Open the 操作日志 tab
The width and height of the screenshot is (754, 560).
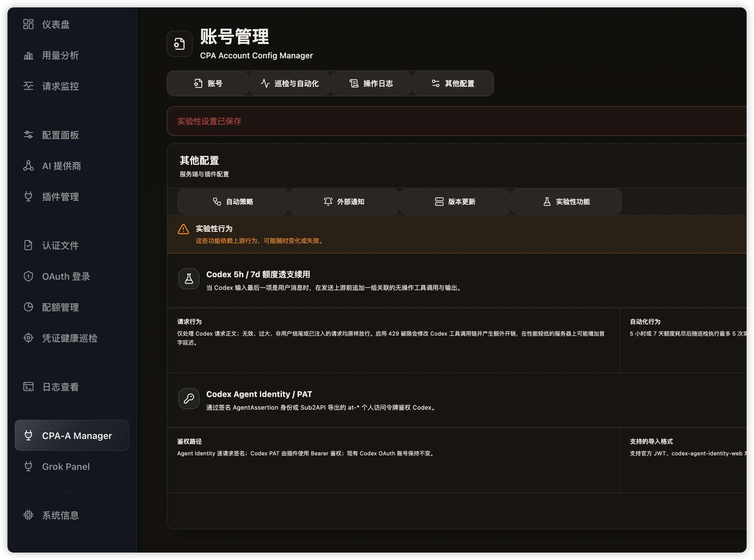click(371, 84)
